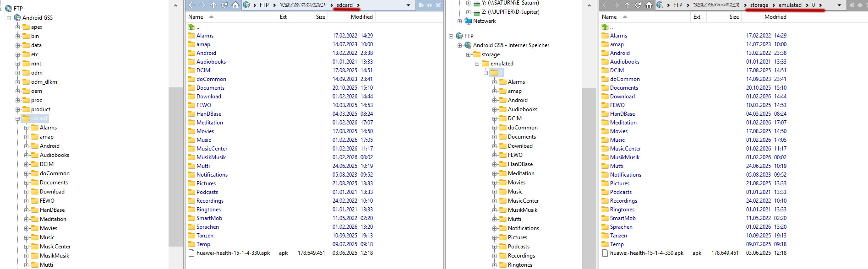868x269 pixels.
Task: Click Home icon in emulated/0 pane toolbar
Action: [x=649, y=5]
